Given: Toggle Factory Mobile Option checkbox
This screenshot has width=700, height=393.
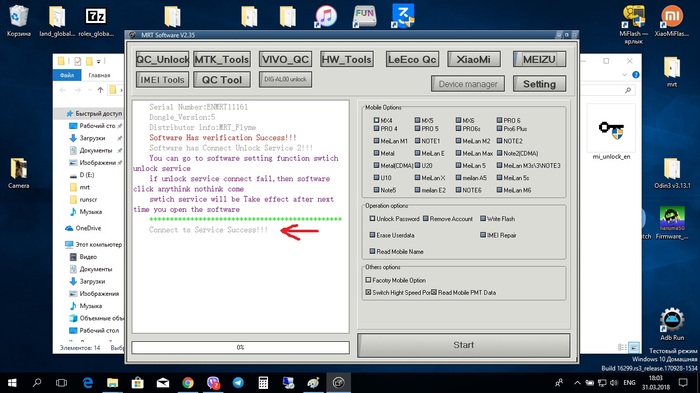Looking at the screenshot, I should click(x=368, y=280).
